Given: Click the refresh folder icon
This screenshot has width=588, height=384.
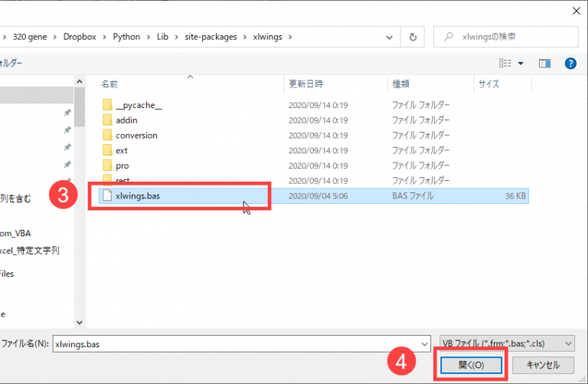Looking at the screenshot, I should coord(413,37).
